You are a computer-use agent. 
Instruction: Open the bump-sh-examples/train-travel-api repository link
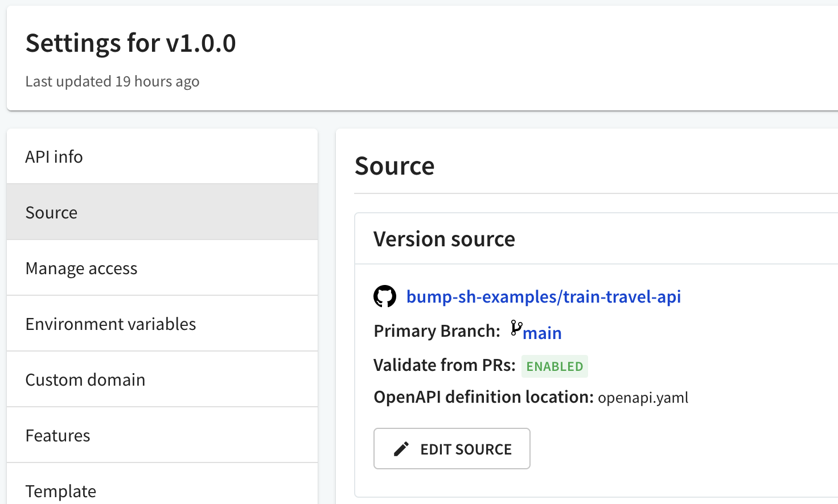click(543, 296)
